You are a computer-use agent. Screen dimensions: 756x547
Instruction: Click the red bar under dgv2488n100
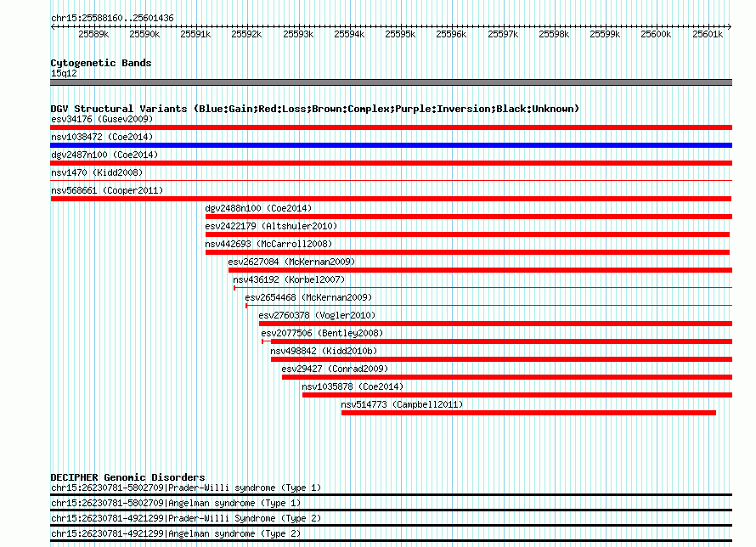[469, 217]
